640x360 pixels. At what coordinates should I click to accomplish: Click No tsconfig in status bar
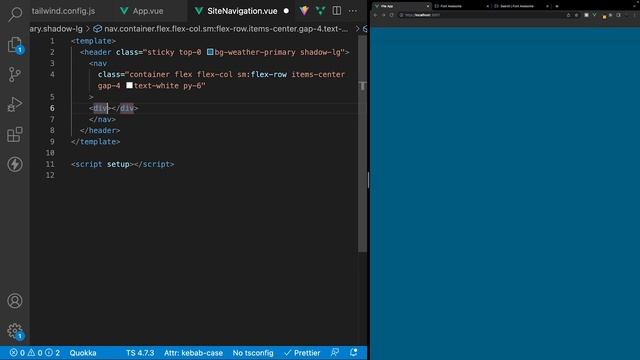click(x=253, y=353)
